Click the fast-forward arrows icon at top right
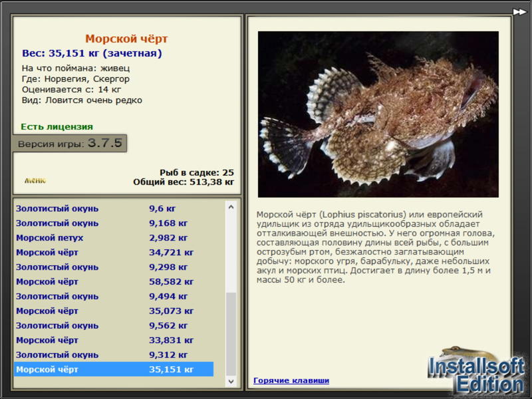This screenshot has height=399, width=532. pos(519,12)
